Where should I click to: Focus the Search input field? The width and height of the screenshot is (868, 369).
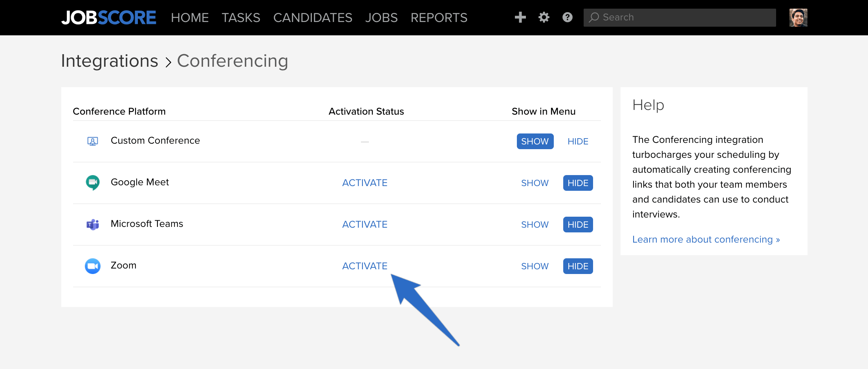pos(680,18)
